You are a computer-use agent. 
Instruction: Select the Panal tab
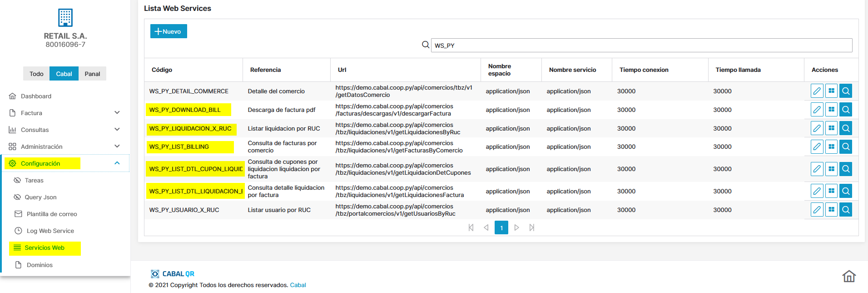click(92, 74)
